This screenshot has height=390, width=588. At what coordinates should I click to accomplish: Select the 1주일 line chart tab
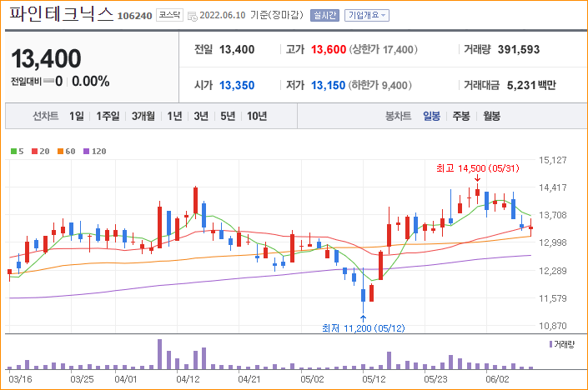[x=108, y=116]
